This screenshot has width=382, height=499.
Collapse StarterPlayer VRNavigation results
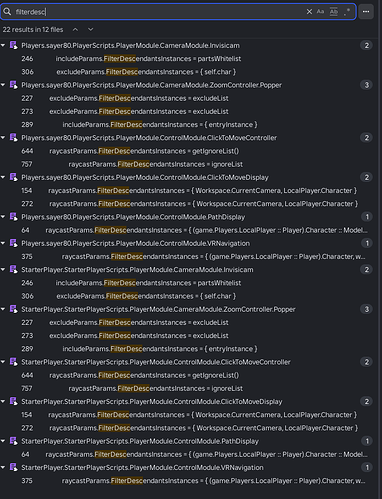[3, 467]
